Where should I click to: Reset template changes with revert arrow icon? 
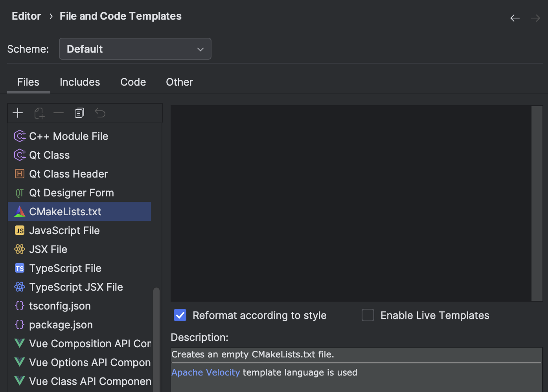point(100,113)
